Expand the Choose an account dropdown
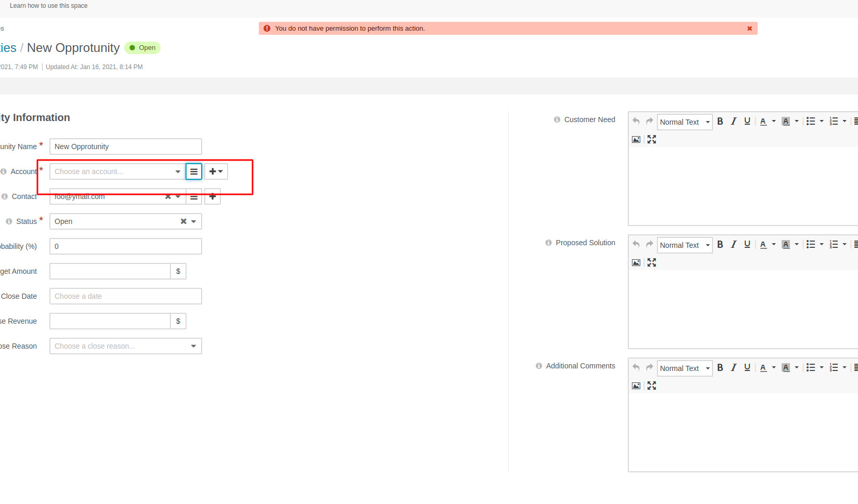This screenshot has height=504, width=858. (x=178, y=171)
